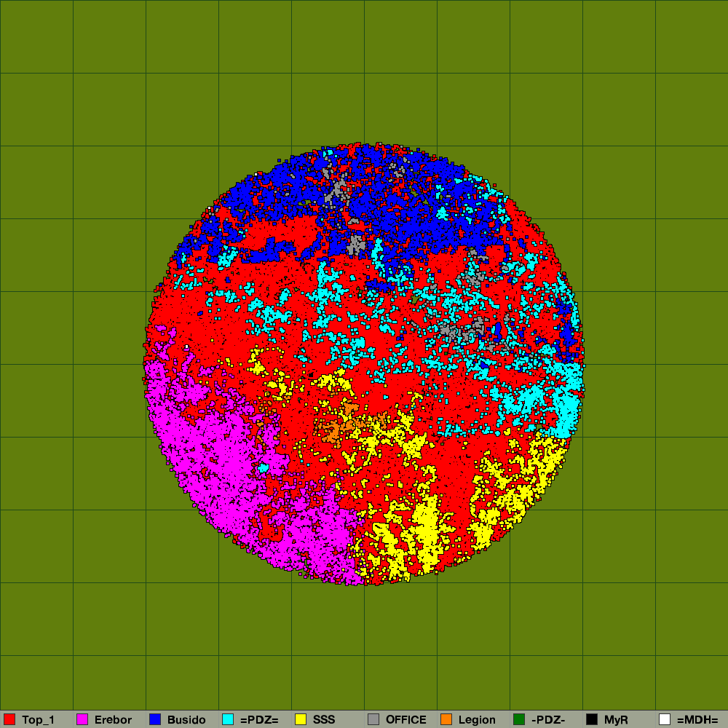The image size is (728, 728).
Task: Click the red Top_1 legend swatch
Action: tap(9, 719)
